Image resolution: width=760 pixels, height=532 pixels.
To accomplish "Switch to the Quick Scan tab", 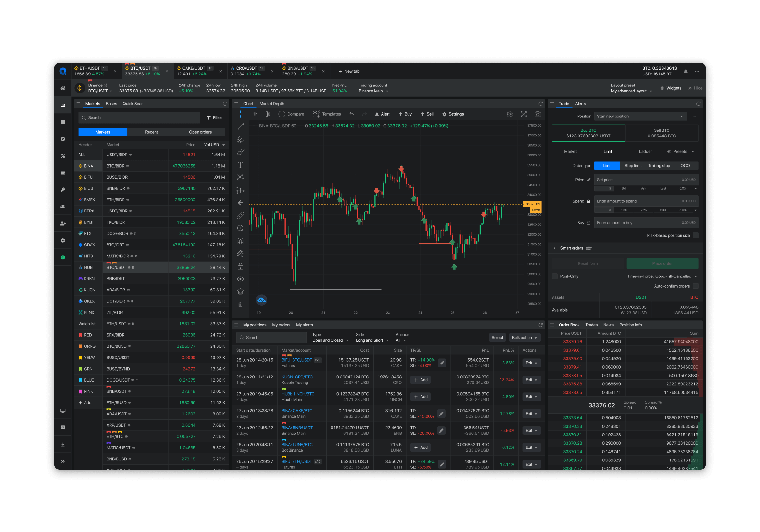I will [133, 104].
